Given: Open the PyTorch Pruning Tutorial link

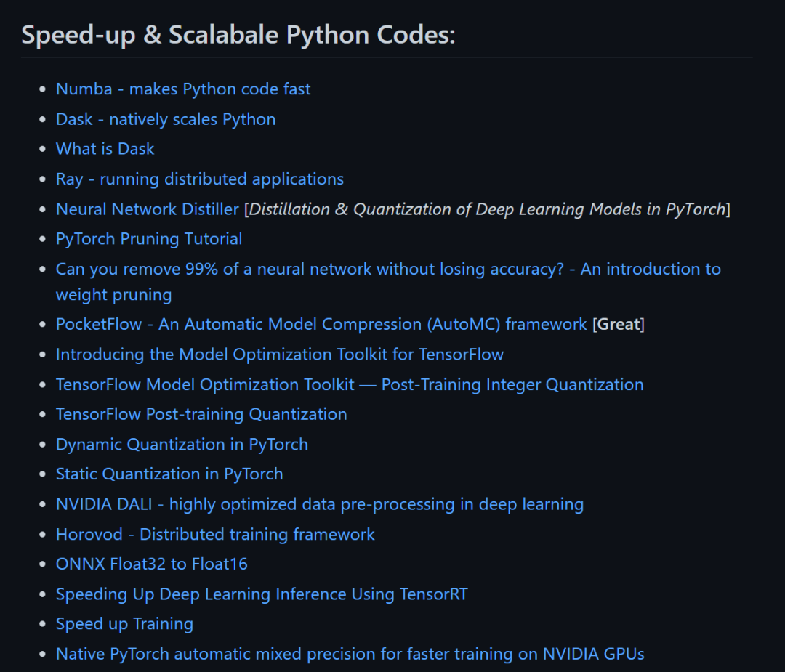Looking at the screenshot, I should coord(149,239).
